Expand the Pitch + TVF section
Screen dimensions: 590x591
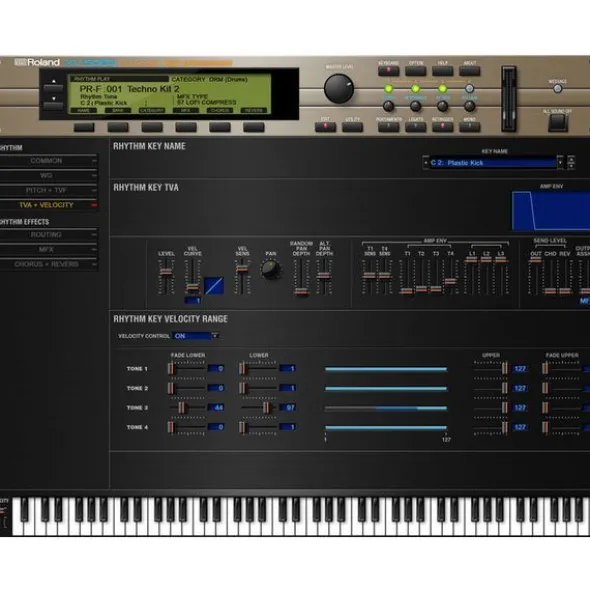pyautogui.click(x=48, y=190)
